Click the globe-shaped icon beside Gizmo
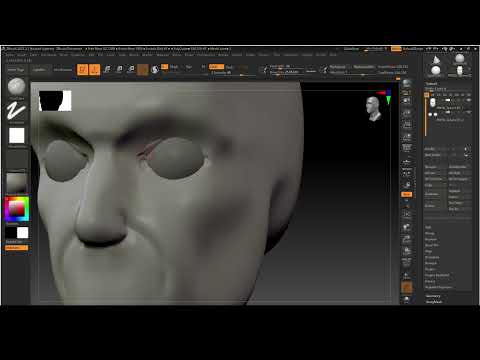This screenshot has height=360, width=480. point(155,69)
